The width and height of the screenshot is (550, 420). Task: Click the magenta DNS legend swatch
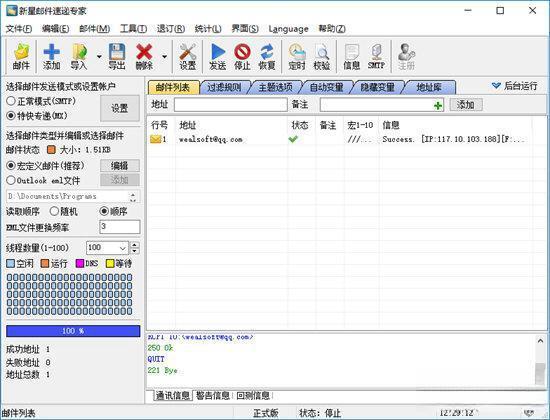tap(80, 263)
